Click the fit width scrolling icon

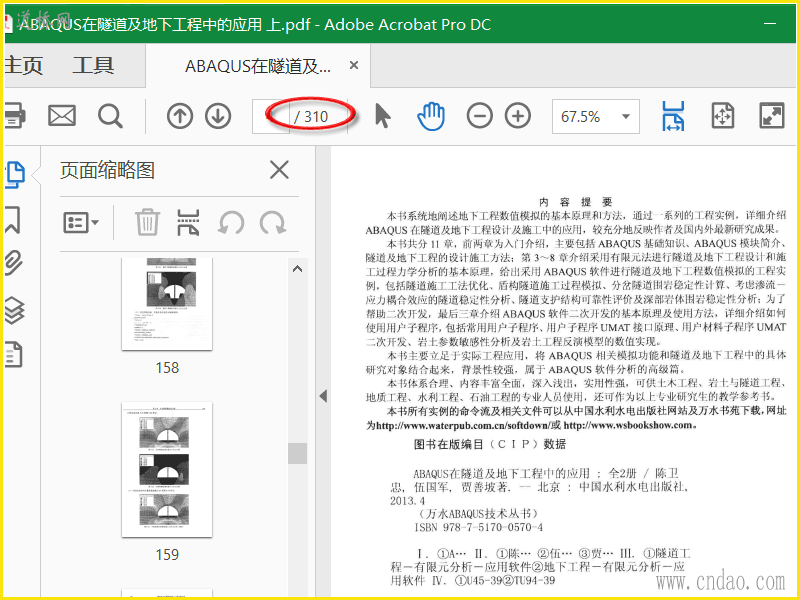tap(673, 116)
